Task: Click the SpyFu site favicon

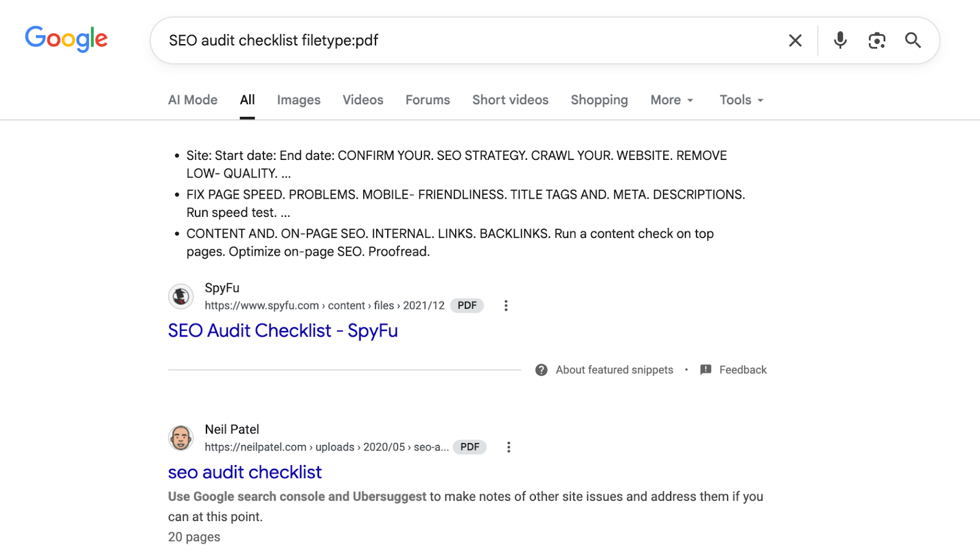Action: click(181, 297)
